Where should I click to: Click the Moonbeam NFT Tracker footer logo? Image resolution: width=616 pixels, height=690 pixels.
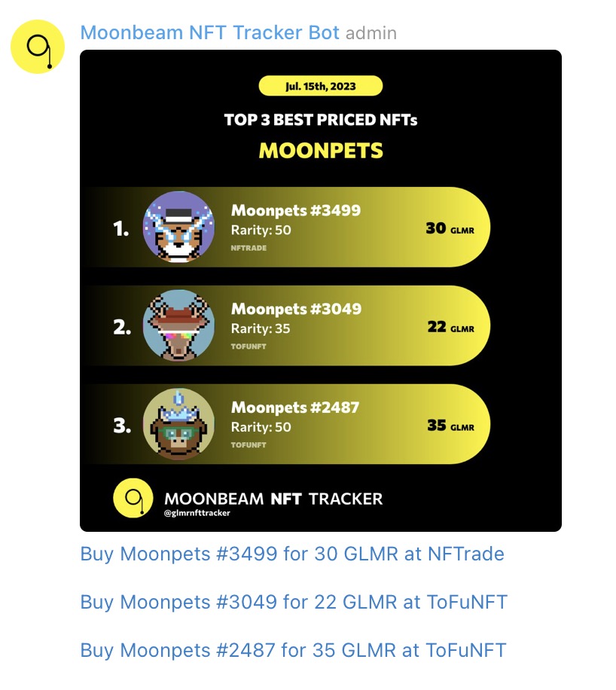(x=133, y=498)
